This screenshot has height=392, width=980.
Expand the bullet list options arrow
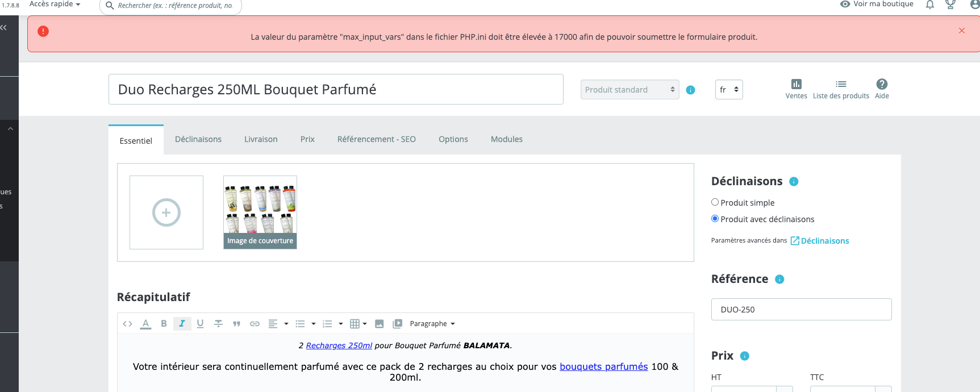click(314, 324)
